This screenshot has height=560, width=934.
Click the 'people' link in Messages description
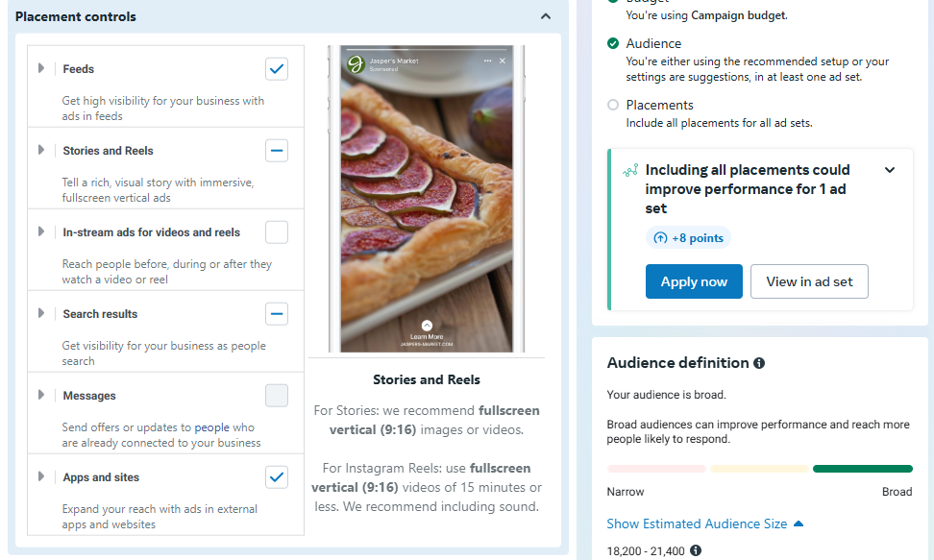211,427
